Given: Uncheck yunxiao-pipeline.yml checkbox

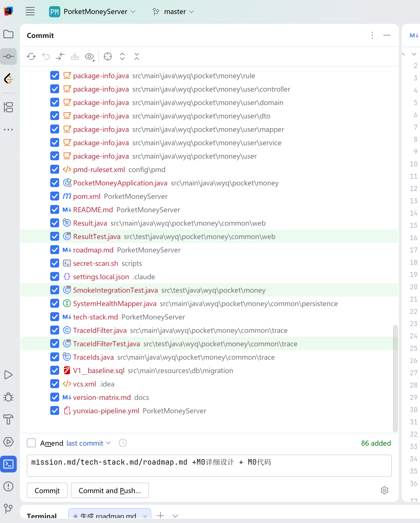Looking at the screenshot, I should [x=55, y=411].
